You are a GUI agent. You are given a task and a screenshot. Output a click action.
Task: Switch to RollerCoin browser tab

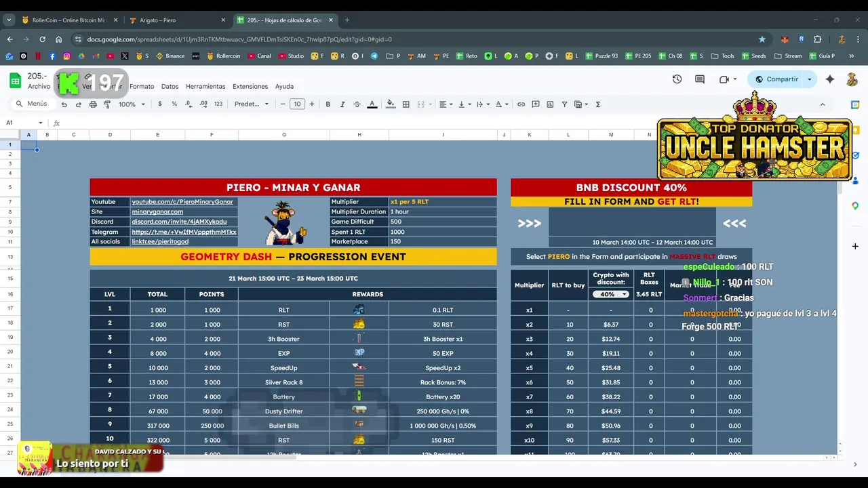coord(69,20)
